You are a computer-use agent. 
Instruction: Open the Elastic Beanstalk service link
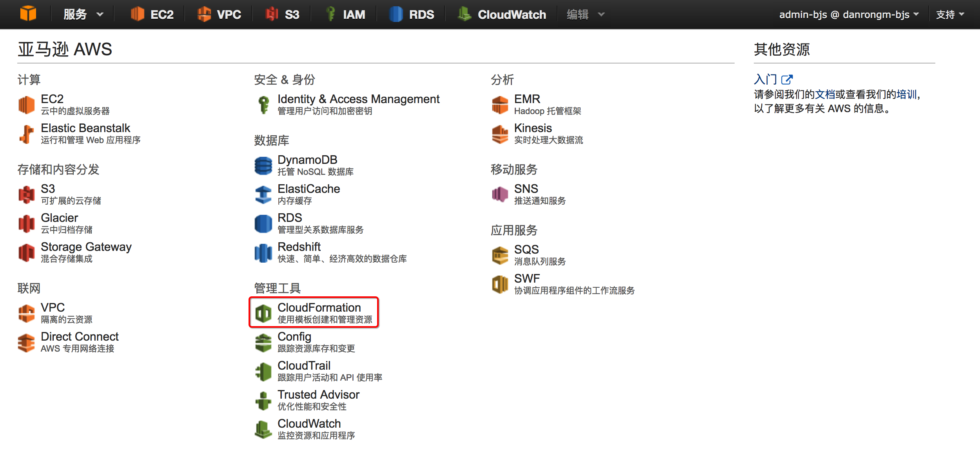pyautogui.click(x=85, y=128)
